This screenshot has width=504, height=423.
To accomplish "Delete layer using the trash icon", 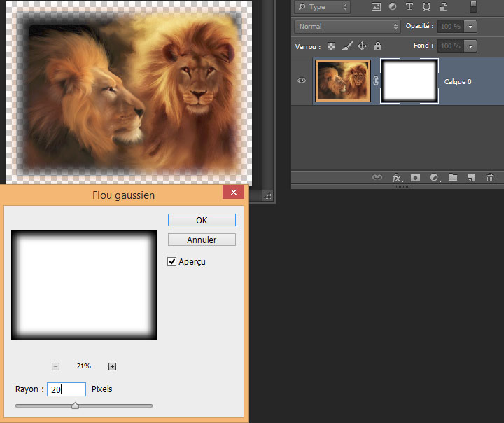I will [490, 178].
